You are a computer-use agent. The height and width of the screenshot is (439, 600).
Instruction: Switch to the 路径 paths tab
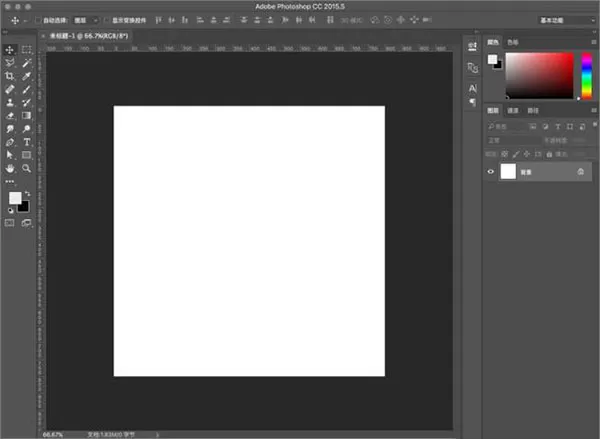pos(533,111)
